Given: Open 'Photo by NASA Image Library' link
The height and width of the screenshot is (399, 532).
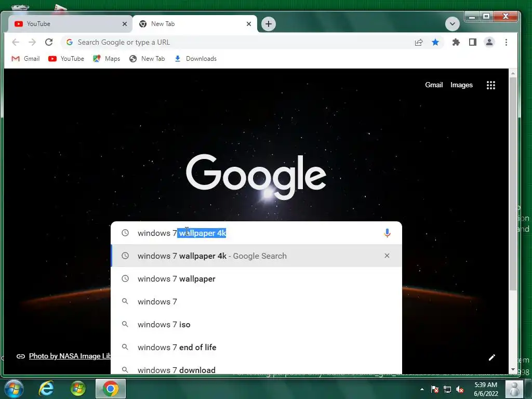Looking at the screenshot, I should point(70,356).
